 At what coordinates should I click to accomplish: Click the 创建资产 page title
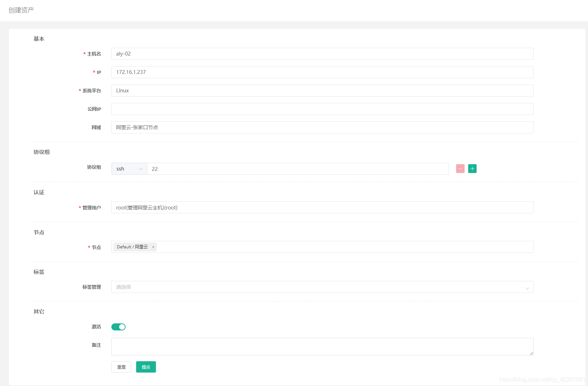pyautogui.click(x=21, y=10)
